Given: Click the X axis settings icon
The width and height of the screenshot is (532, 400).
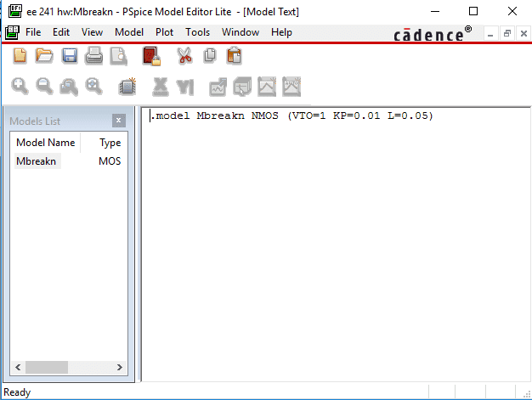Looking at the screenshot, I should coord(160,87).
